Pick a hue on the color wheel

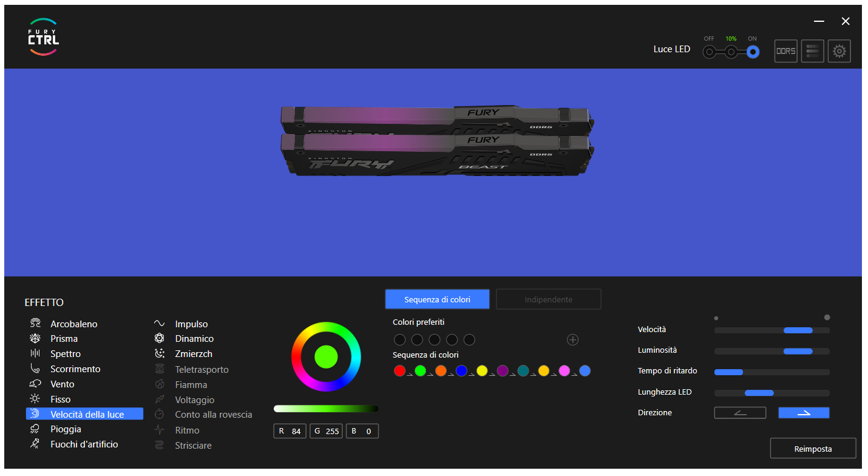click(x=326, y=356)
